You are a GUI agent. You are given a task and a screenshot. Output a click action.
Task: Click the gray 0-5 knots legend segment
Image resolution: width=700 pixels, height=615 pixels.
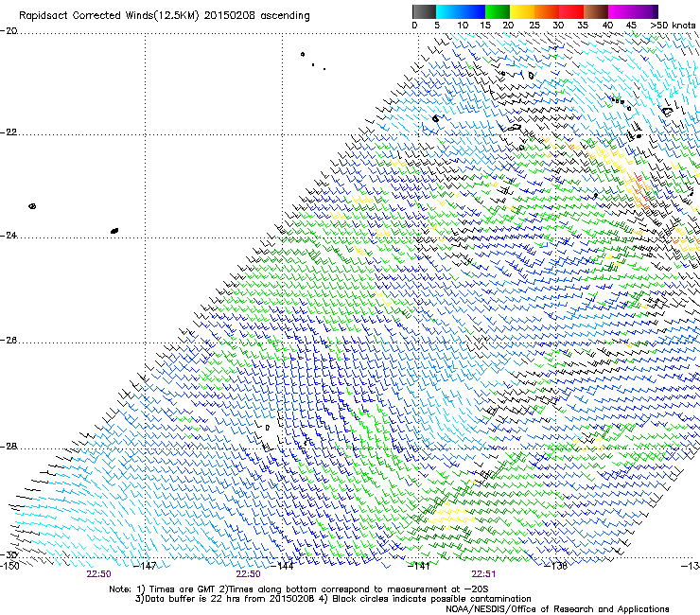coord(424,11)
